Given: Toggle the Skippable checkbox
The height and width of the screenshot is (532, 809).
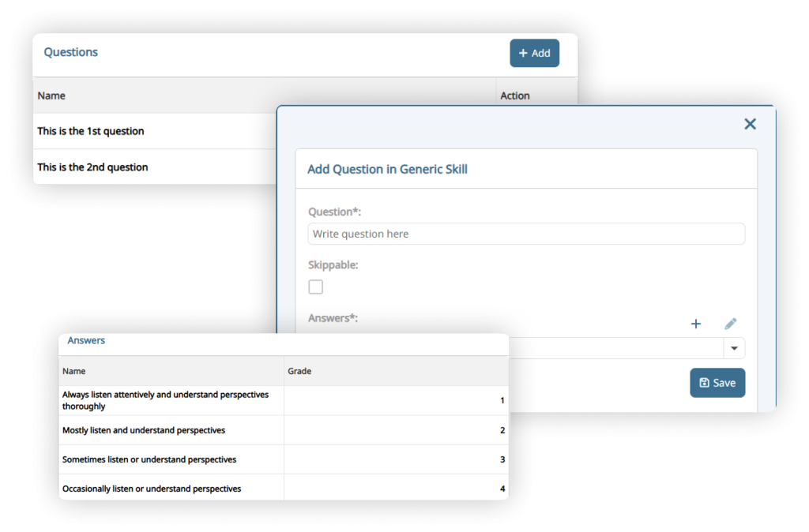Looking at the screenshot, I should pyautogui.click(x=316, y=287).
